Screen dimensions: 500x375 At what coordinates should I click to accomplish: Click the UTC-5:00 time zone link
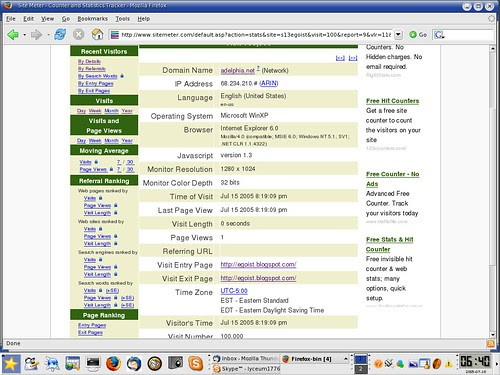coord(234,291)
